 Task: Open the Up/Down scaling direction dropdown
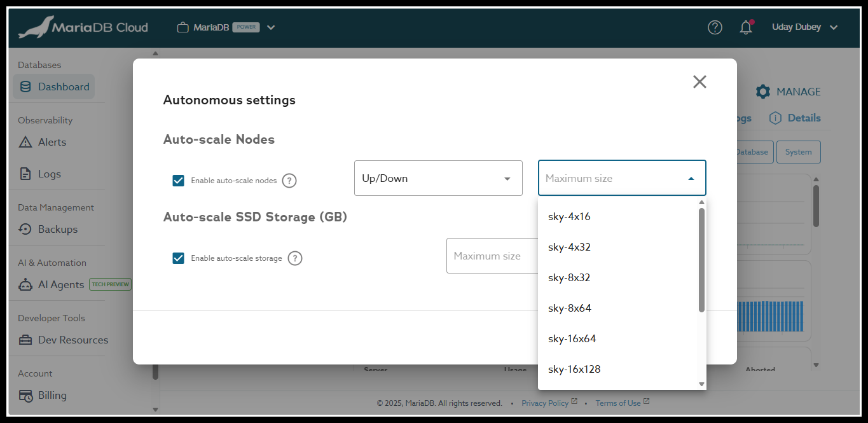tap(437, 178)
